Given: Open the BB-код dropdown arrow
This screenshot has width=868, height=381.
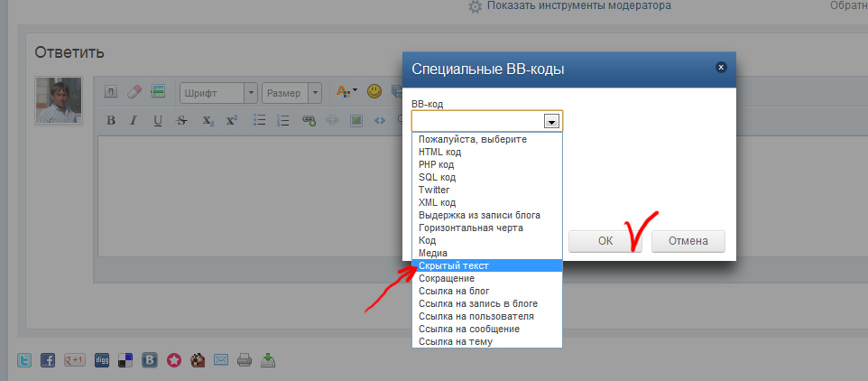Looking at the screenshot, I should pyautogui.click(x=550, y=121).
